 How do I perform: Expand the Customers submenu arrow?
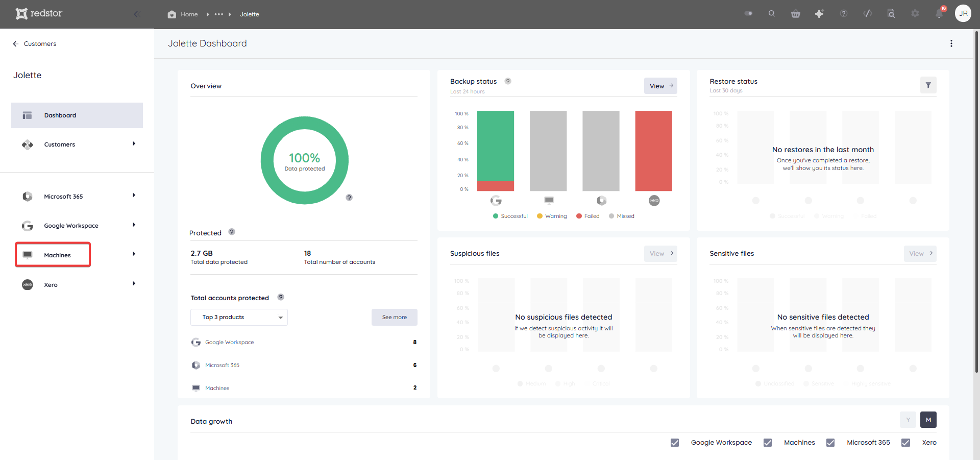tap(134, 144)
